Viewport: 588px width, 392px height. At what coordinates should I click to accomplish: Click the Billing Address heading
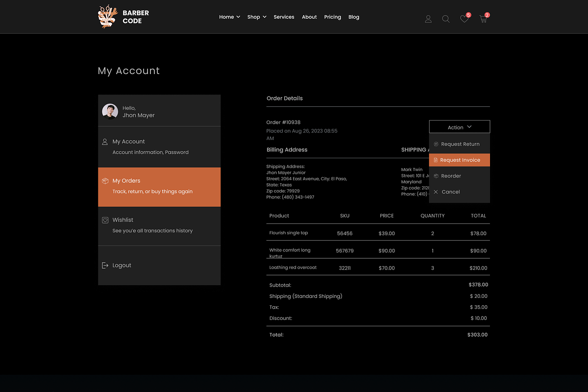(287, 149)
